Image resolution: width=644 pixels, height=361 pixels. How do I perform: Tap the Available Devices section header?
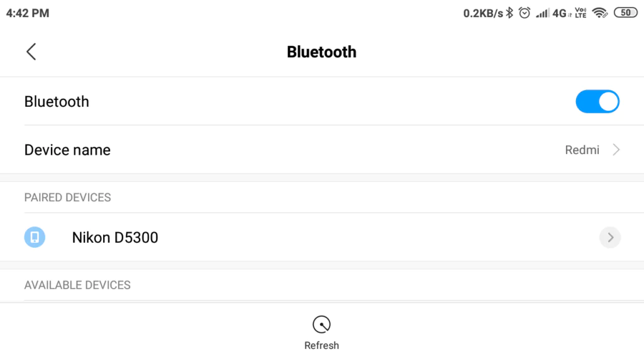coord(77,285)
